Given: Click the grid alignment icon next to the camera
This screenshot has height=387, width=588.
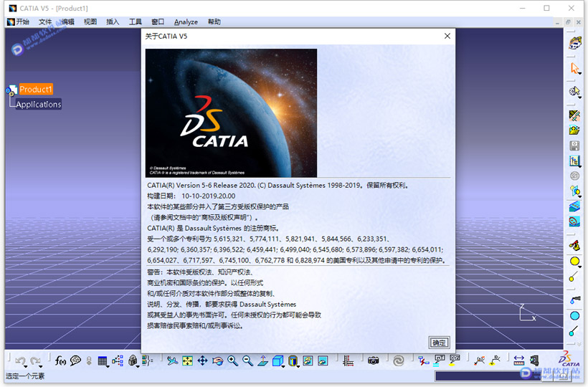Looking at the screenshot, I should [x=348, y=360].
